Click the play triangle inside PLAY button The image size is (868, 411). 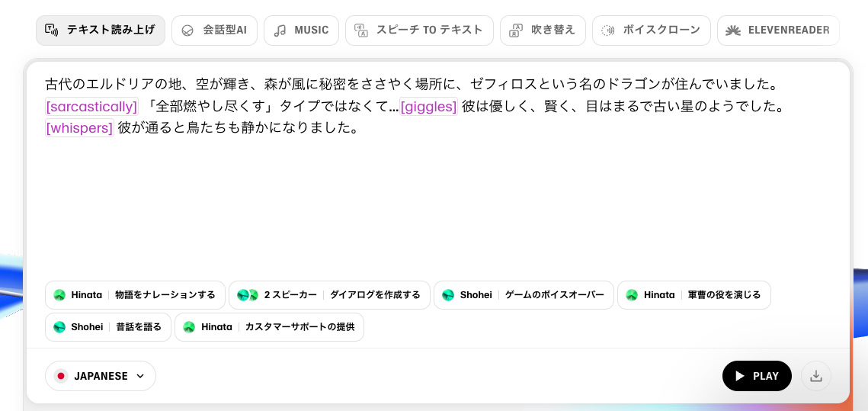point(739,376)
